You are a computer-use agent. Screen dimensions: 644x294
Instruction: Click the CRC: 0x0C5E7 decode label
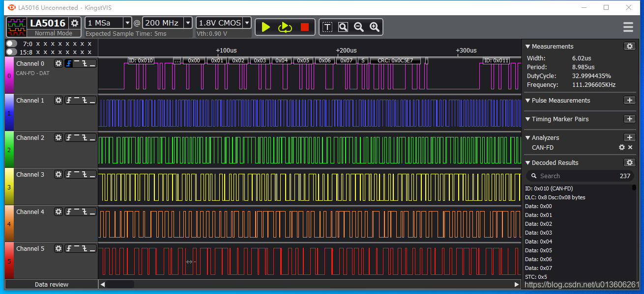(395, 60)
